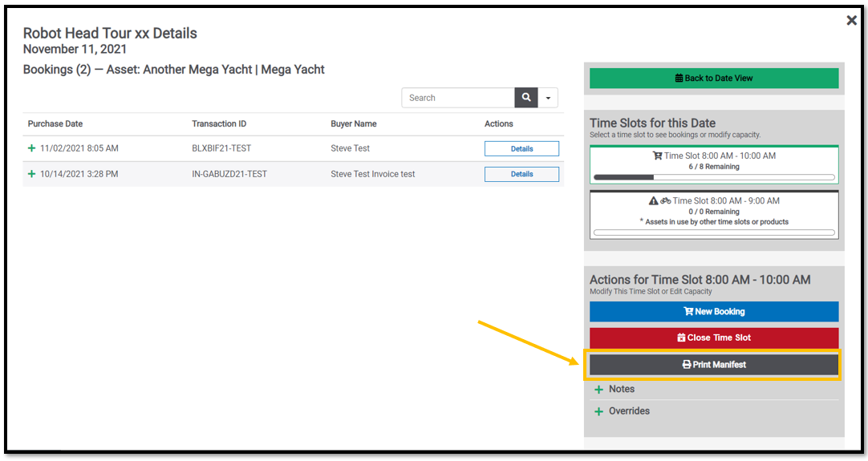Click buyer name Steve Test in the 11/02/2021 row

pos(351,148)
